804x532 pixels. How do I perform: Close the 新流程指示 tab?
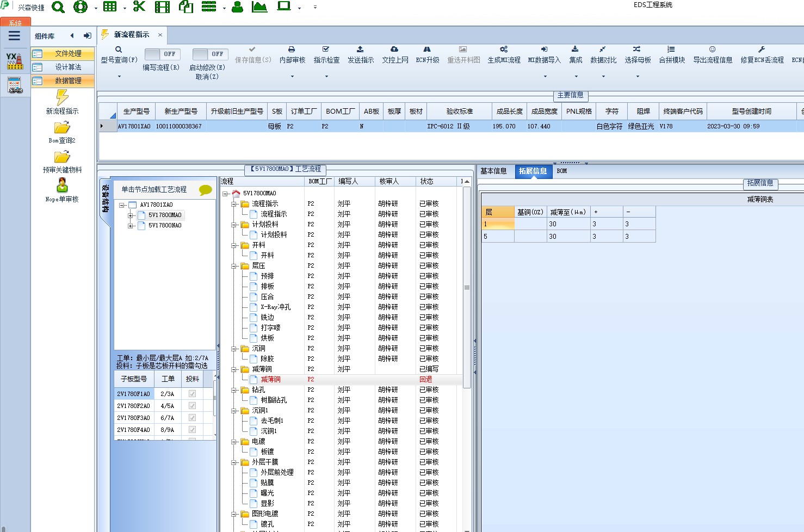coord(160,35)
